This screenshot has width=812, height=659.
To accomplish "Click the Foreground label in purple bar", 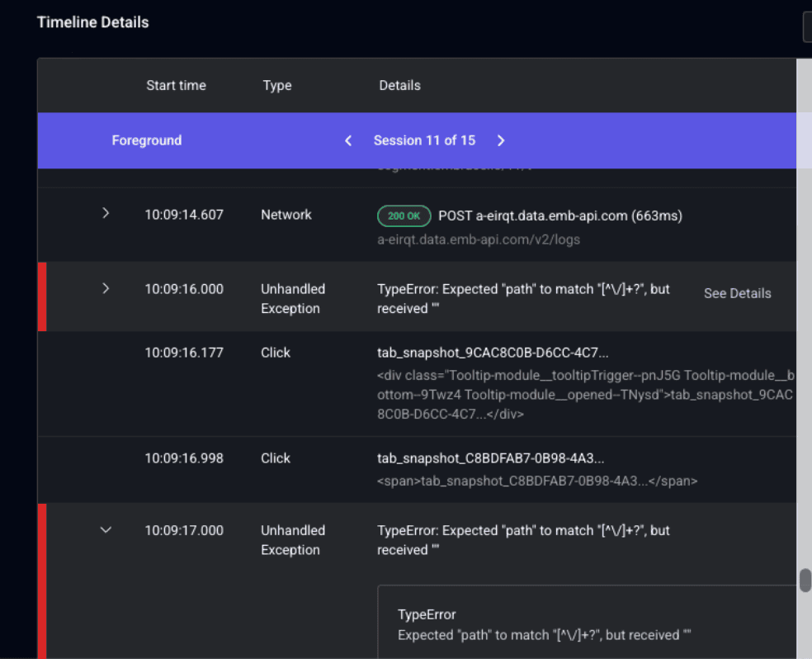I will click(x=146, y=140).
